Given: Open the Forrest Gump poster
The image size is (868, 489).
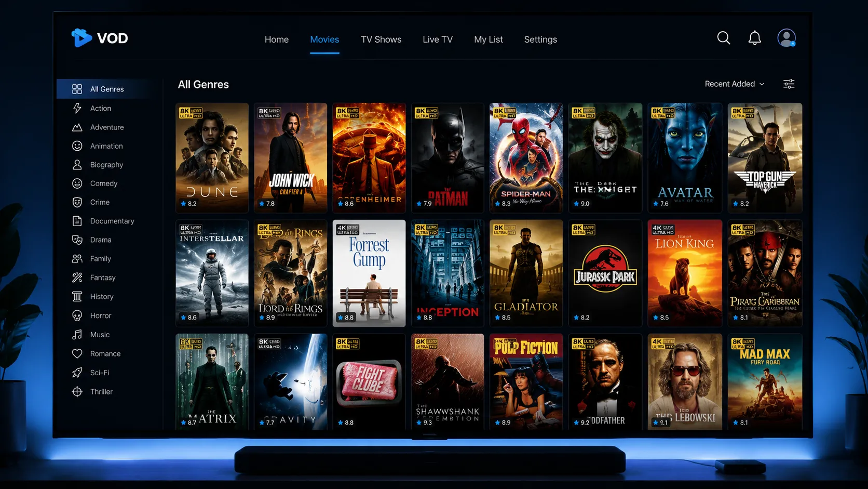Looking at the screenshot, I should click(369, 273).
